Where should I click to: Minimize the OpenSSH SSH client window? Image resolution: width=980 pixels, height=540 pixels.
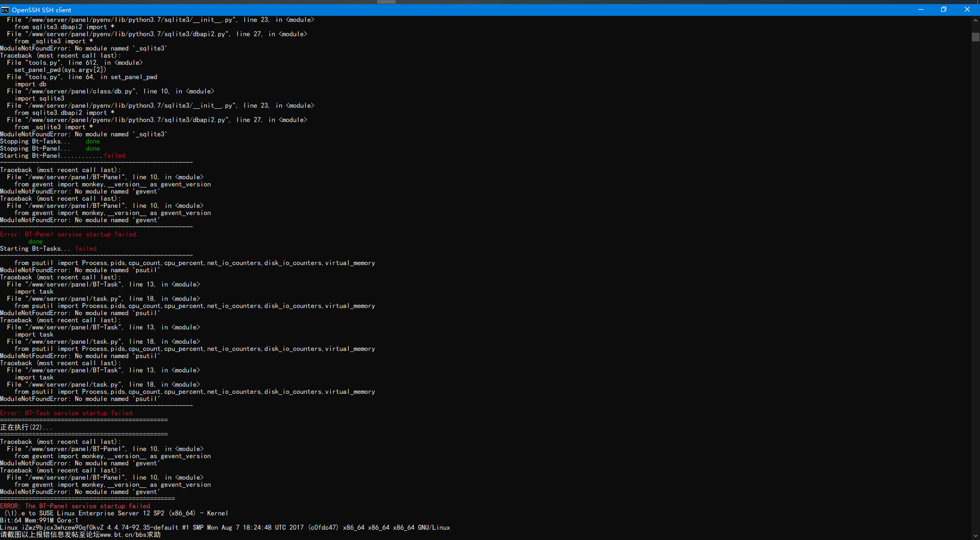(921, 10)
